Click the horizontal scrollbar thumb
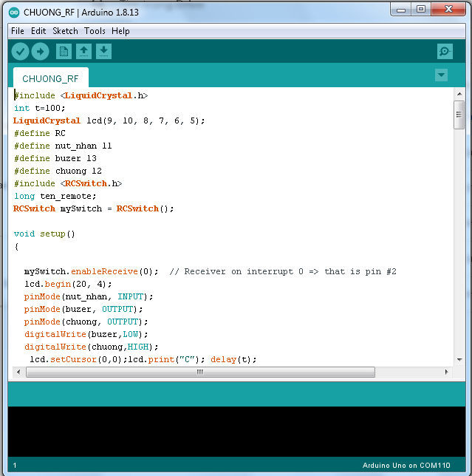 [199, 373]
